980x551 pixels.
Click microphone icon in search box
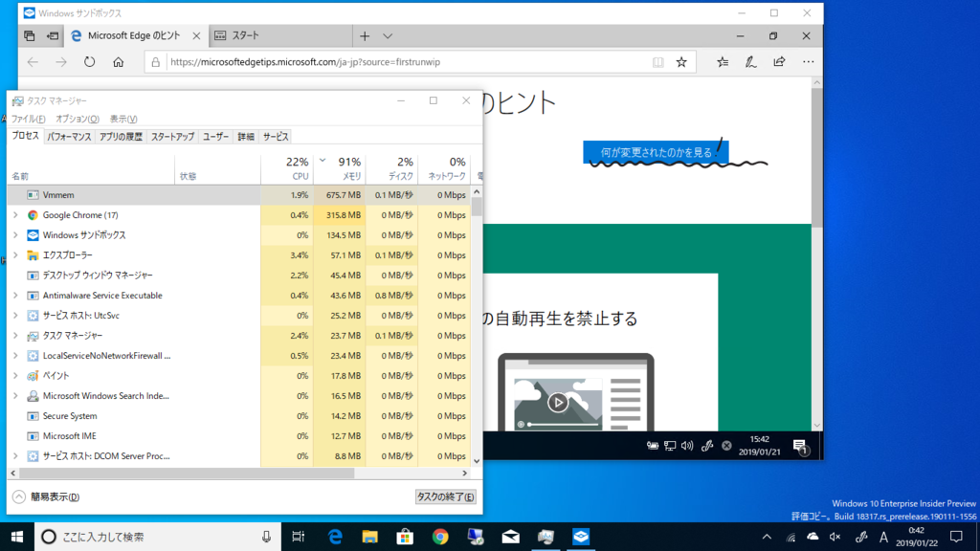pyautogui.click(x=266, y=537)
